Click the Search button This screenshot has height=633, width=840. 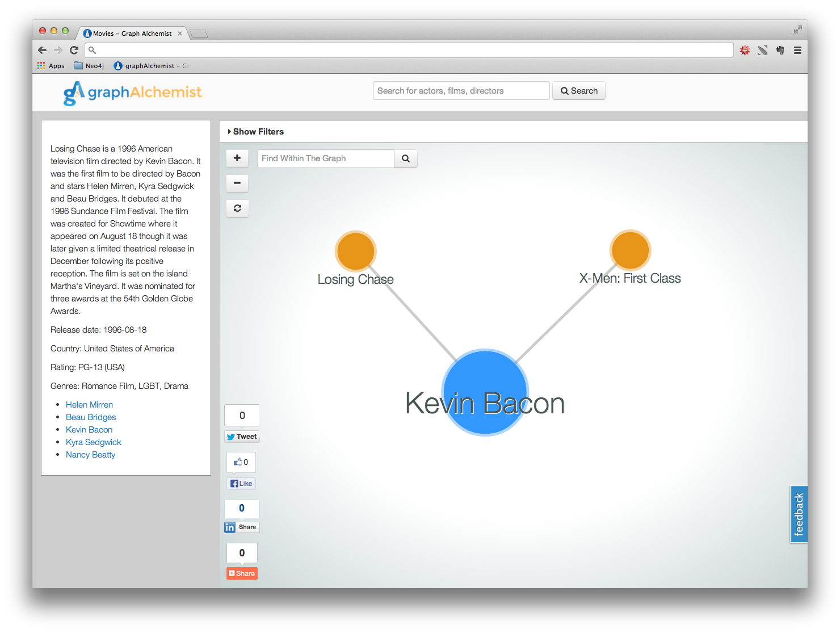[579, 91]
